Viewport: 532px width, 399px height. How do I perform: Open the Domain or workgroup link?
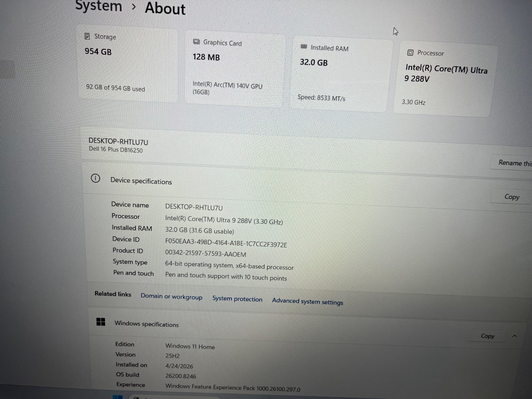pyautogui.click(x=172, y=296)
